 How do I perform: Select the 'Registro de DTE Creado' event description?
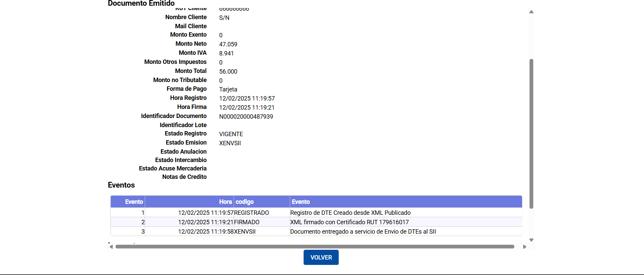[350, 213]
